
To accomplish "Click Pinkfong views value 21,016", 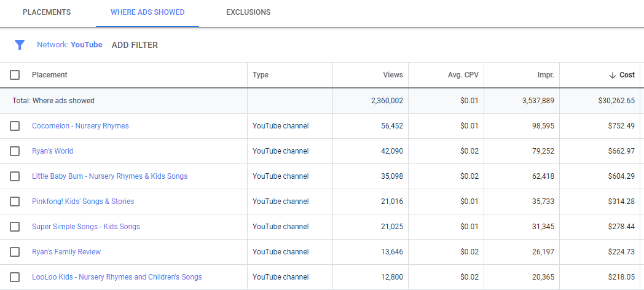I will pos(392,202).
